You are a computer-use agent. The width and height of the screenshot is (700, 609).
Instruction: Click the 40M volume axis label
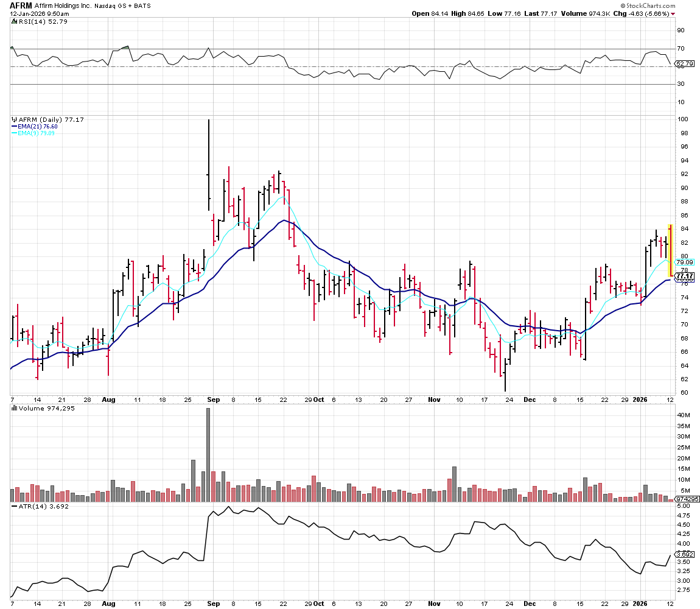tap(684, 415)
